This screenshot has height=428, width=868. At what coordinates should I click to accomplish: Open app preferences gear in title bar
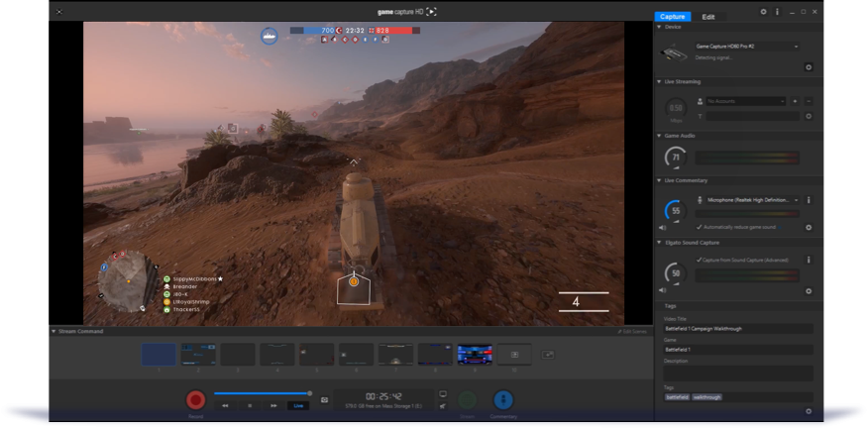(763, 11)
